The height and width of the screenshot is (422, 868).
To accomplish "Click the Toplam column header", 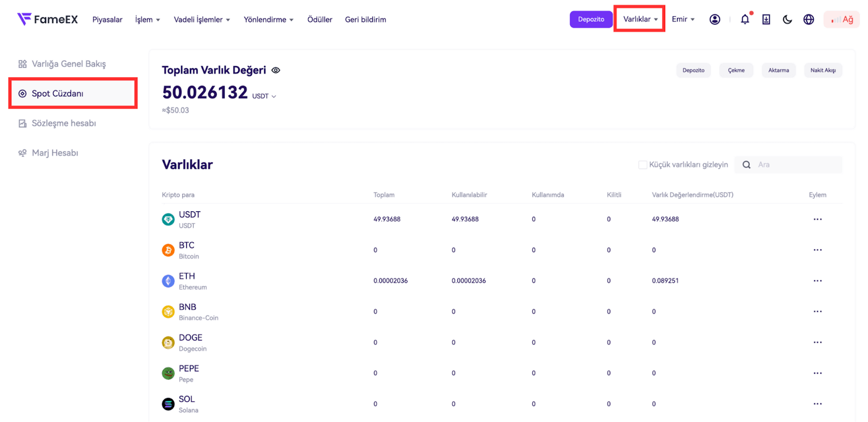I will pyautogui.click(x=384, y=195).
